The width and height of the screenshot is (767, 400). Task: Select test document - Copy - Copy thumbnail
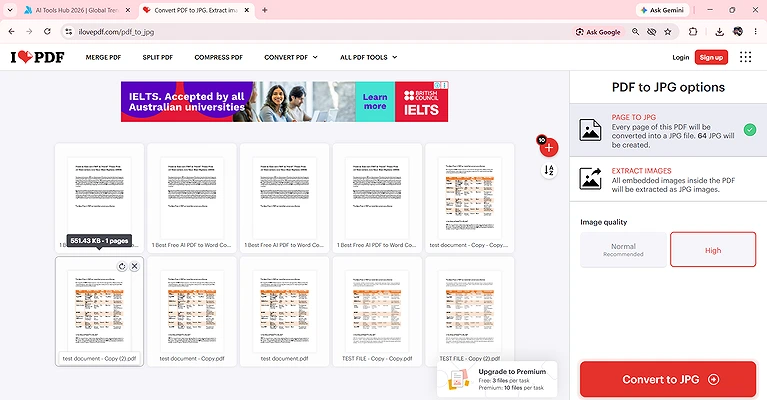[470, 198]
